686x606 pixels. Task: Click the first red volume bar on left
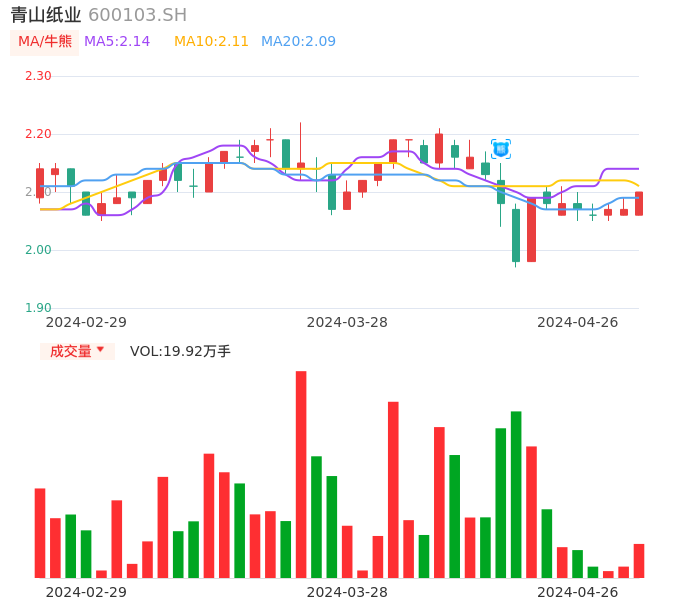[40, 533]
